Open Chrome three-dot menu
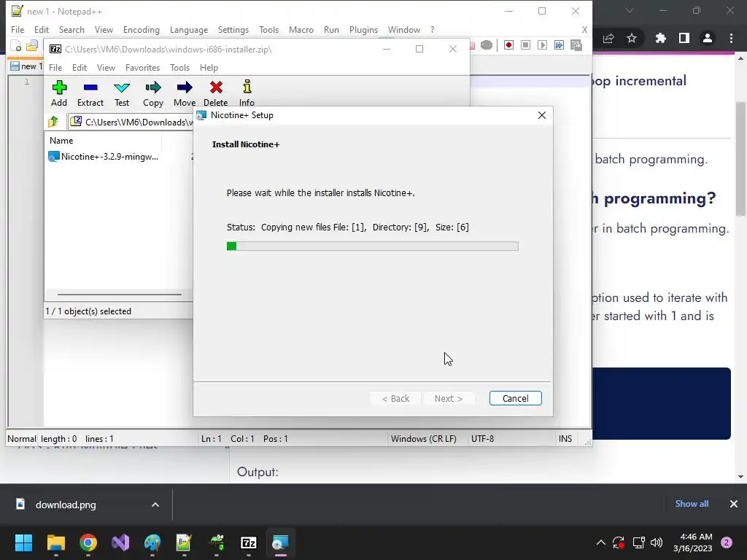Image resolution: width=747 pixels, height=560 pixels. pos(731,38)
